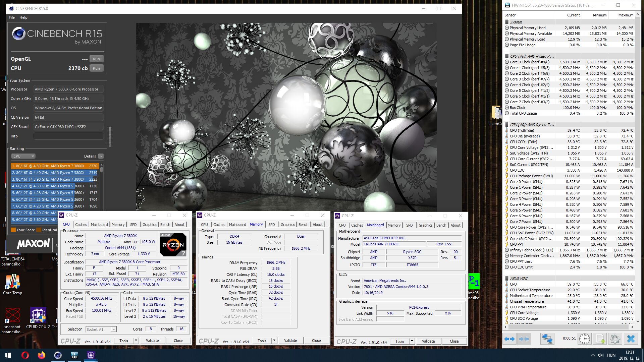Click Validate in CPU-Z CPU window
Viewport: 644px width, 362px height.
(x=152, y=341)
